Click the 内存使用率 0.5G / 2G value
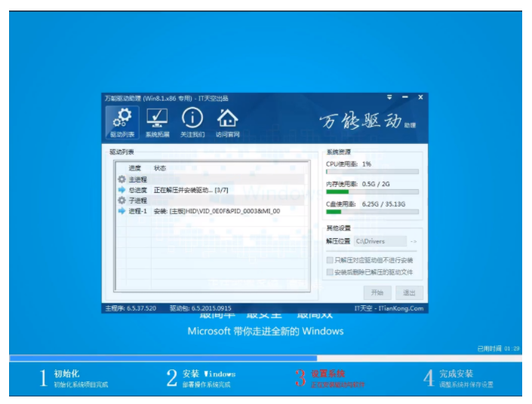 tap(376, 184)
